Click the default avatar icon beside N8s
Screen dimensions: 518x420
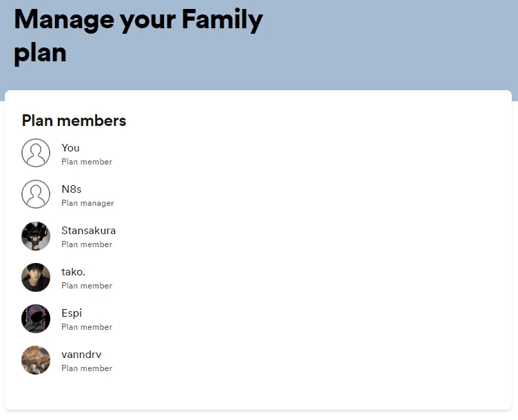click(x=36, y=194)
